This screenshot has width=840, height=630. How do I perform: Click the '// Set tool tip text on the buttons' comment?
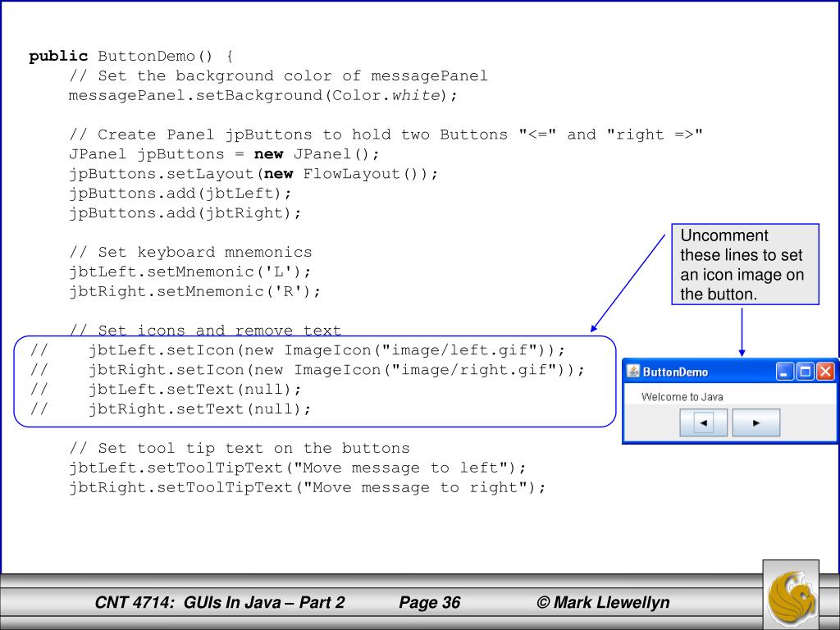239,449
